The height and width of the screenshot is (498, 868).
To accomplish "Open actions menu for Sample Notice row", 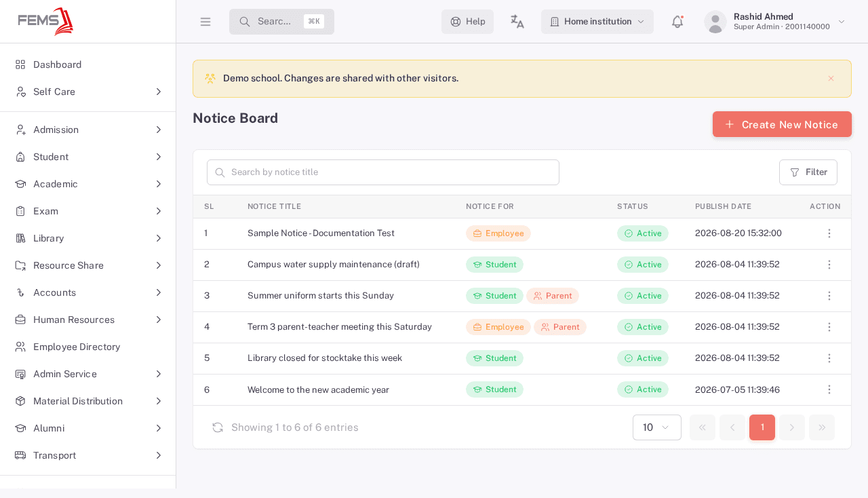I will [829, 233].
